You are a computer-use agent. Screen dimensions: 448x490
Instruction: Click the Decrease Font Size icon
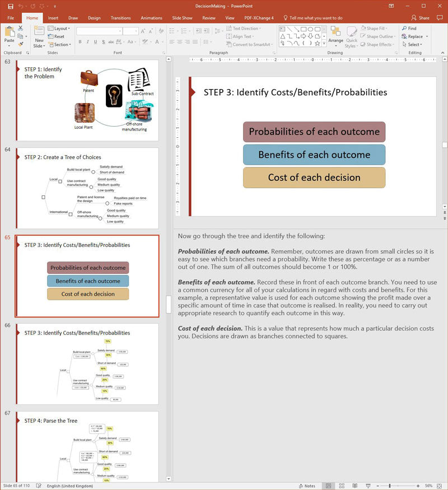point(151,31)
